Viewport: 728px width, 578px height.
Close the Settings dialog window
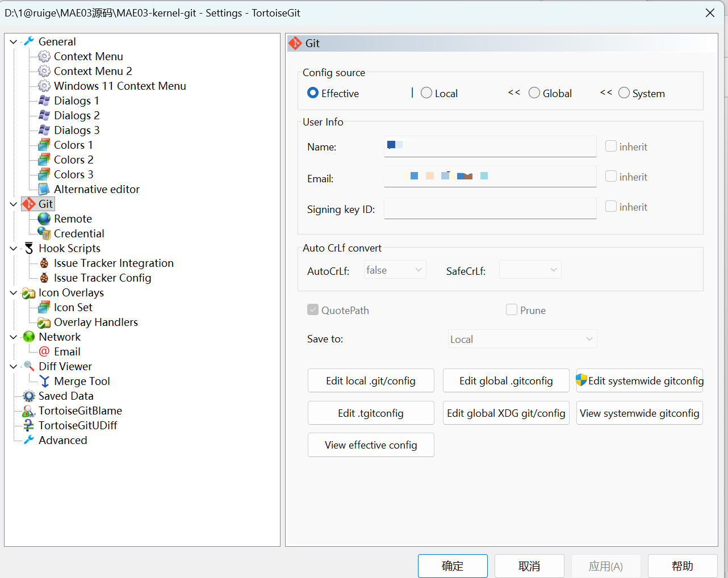tap(710, 12)
